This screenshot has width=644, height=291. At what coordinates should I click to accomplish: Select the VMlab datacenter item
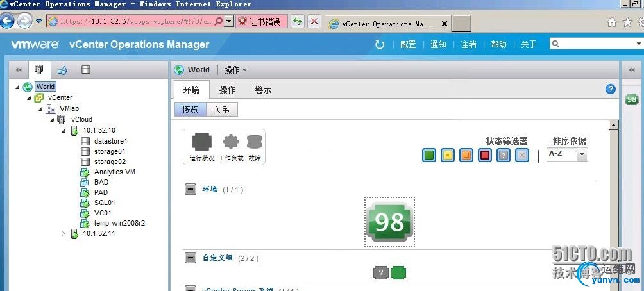coord(69,109)
